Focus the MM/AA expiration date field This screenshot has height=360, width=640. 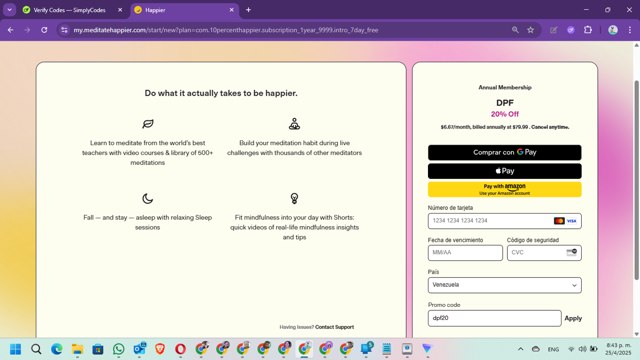465,253
